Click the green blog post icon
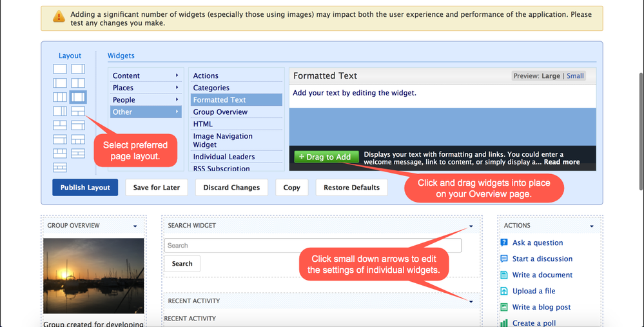 pyautogui.click(x=504, y=307)
